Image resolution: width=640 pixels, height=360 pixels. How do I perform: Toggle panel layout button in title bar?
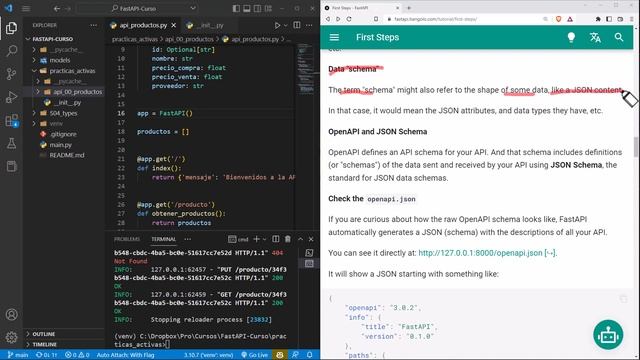247,9
